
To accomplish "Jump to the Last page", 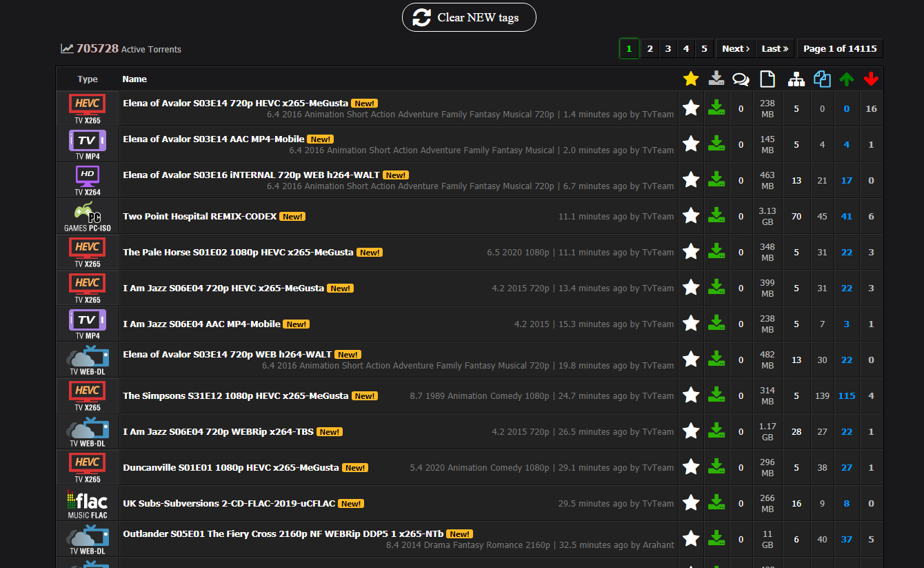I will (x=775, y=48).
